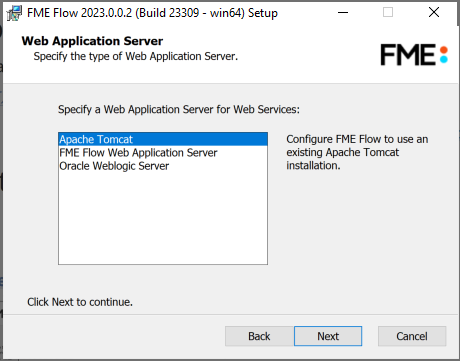Select Apache Tomcat in the server list

(x=163, y=139)
